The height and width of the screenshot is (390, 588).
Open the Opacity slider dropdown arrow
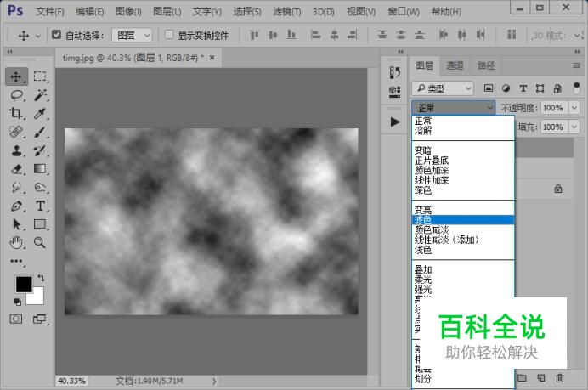click(x=574, y=108)
